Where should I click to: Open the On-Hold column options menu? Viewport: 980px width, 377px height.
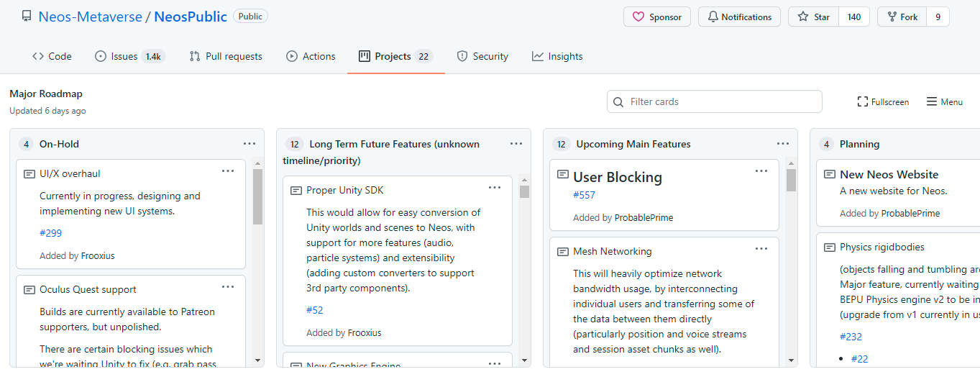pos(249,144)
